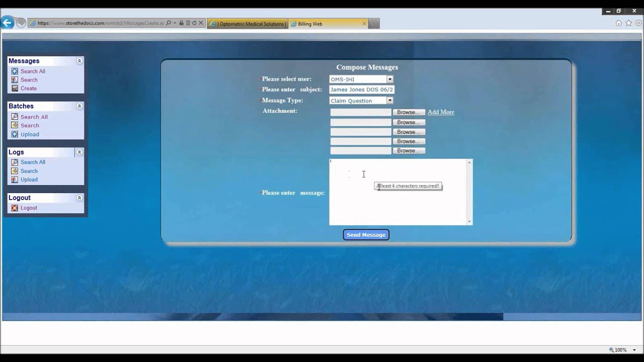Click Add More attachments link
644x362 pixels.
(441, 112)
